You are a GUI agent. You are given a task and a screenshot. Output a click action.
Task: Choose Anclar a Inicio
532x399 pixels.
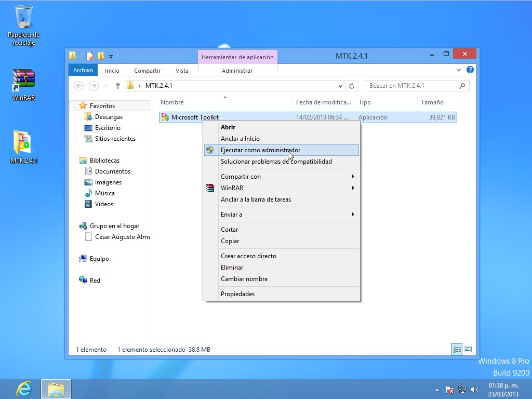pyautogui.click(x=282, y=138)
